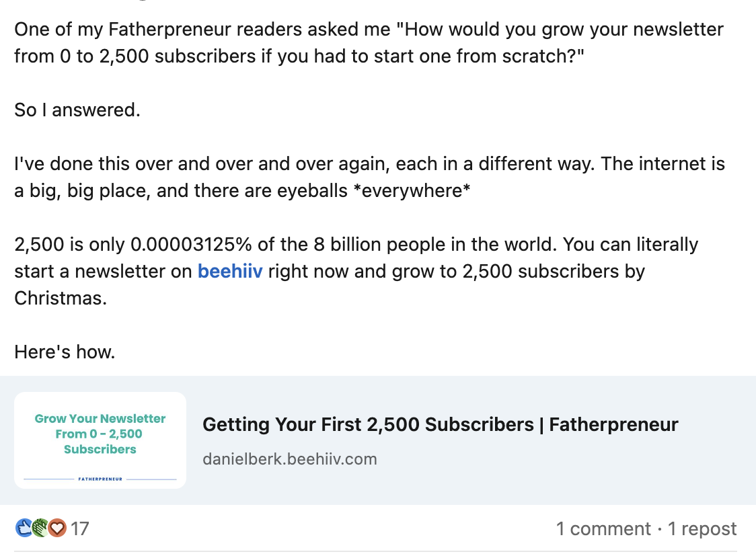Click the small FATHERPRENEUR label in the thumbnail
The width and height of the screenshot is (756, 554).
[100, 479]
